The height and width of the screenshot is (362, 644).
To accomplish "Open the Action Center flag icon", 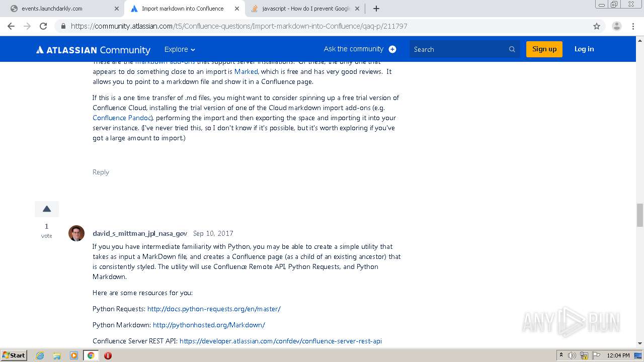I will coord(596,355).
